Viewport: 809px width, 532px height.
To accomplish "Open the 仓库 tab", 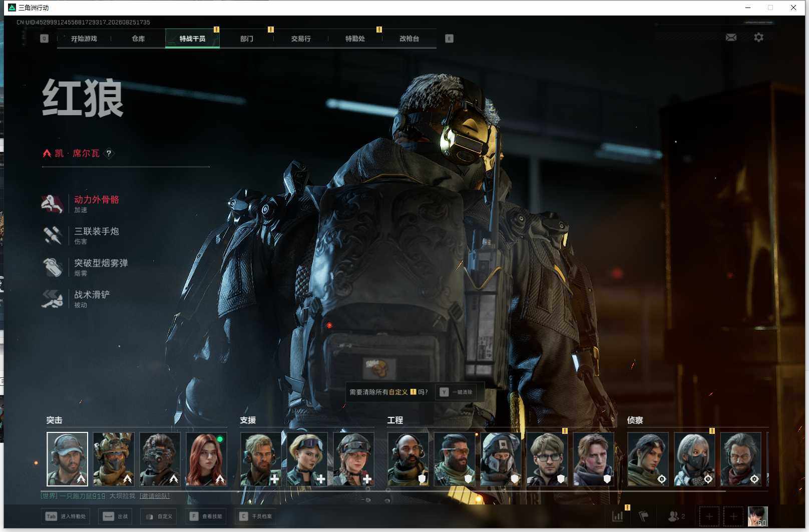I will (138, 39).
